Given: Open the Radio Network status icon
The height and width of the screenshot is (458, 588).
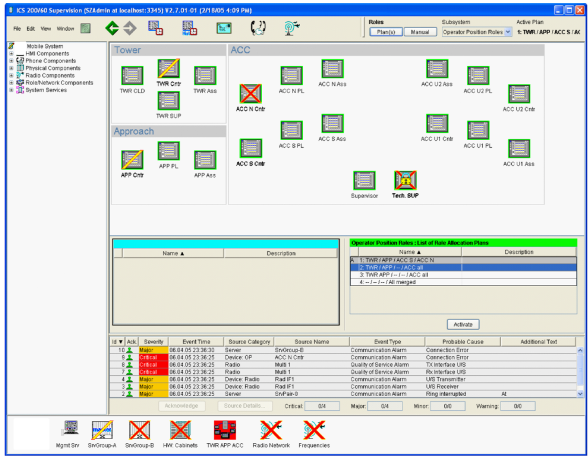Looking at the screenshot, I should click(271, 430).
